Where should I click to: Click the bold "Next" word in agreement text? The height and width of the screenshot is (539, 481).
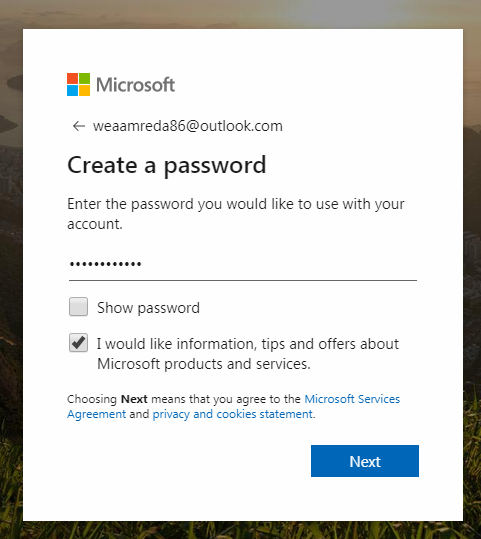(134, 399)
